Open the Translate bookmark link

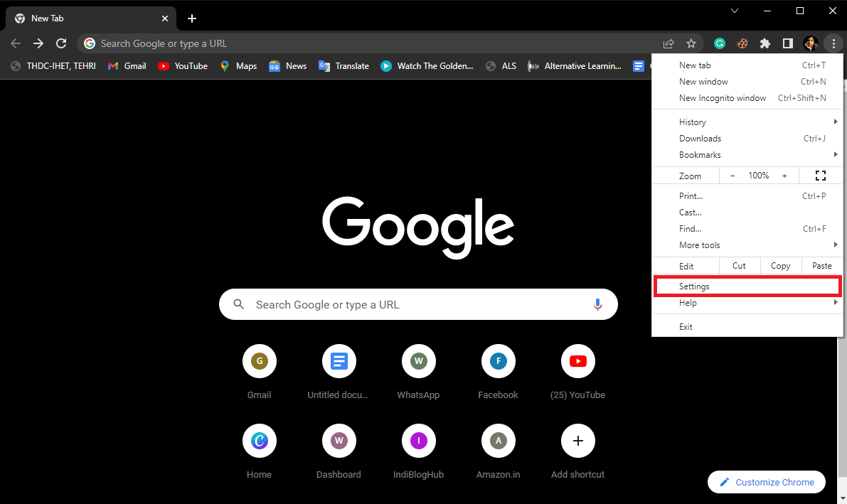point(343,65)
